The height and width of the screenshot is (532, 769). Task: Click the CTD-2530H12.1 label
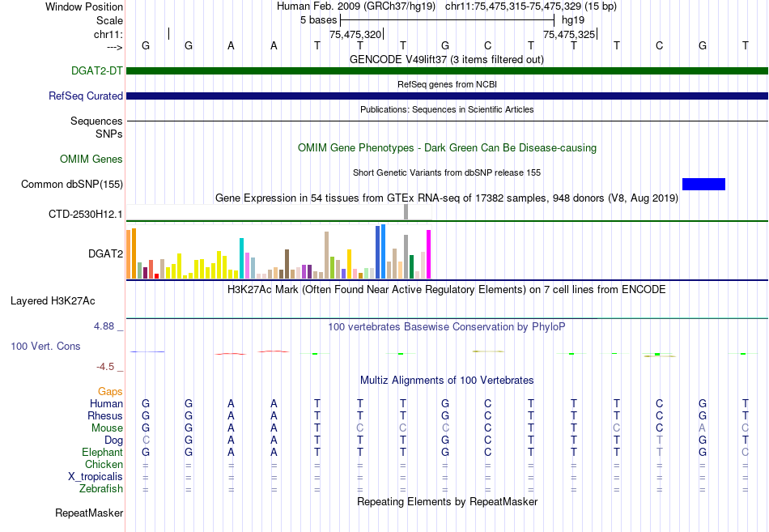coord(85,214)
